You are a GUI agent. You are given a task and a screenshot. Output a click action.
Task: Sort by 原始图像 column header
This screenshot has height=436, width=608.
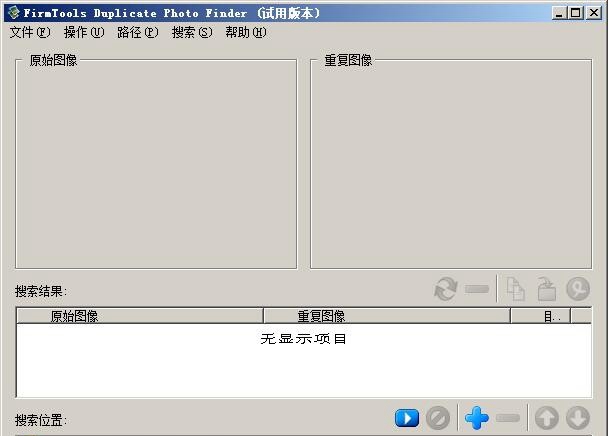coord(140,316)
